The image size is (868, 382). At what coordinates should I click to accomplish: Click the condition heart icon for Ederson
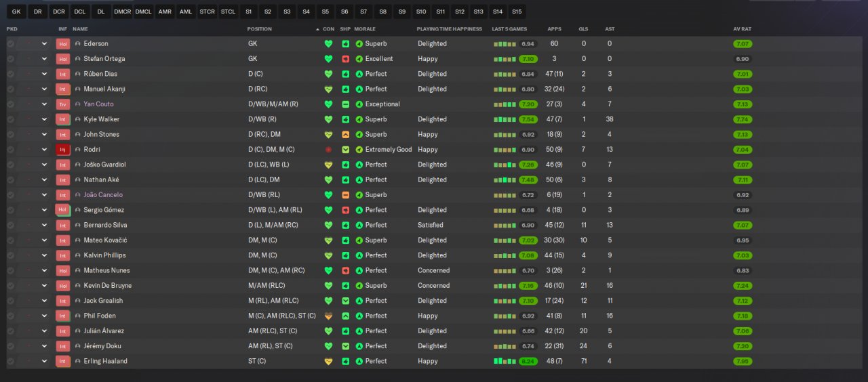329,44
